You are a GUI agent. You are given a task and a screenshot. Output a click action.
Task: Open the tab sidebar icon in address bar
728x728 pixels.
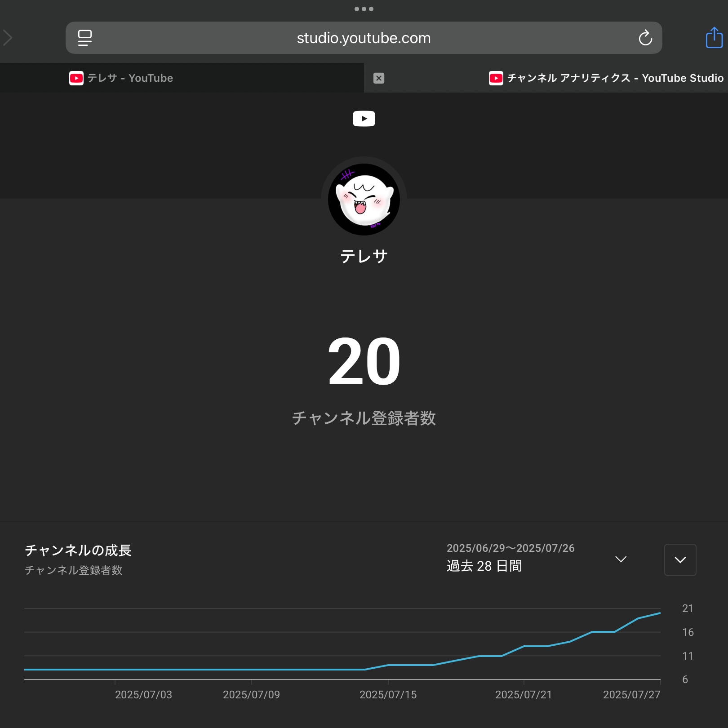tap(84, 38)
